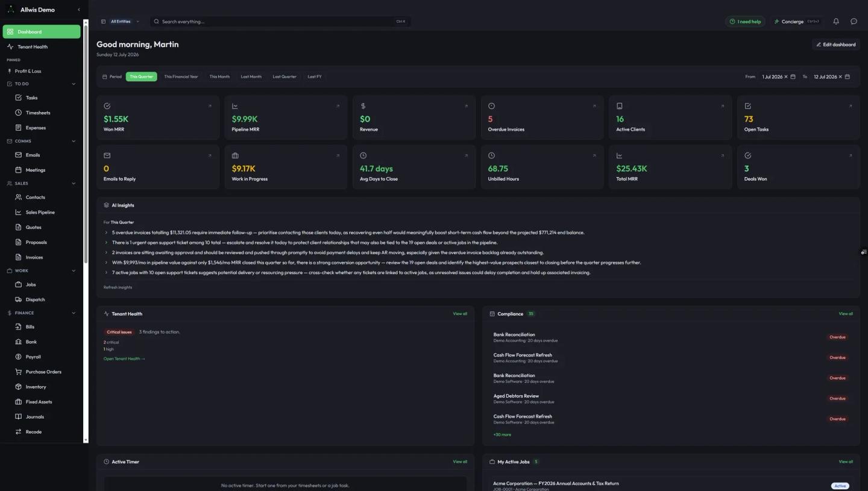Open the All Entities dropdown
Viewport: 868px width, 491px height.
click(121, 21)
